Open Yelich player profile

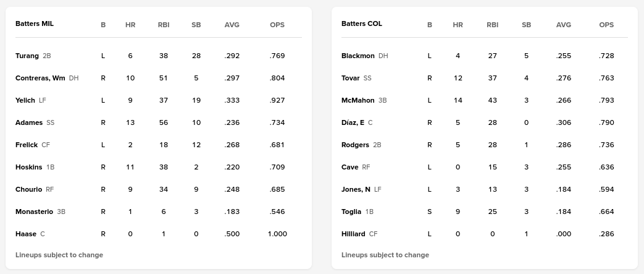(25, 100)
